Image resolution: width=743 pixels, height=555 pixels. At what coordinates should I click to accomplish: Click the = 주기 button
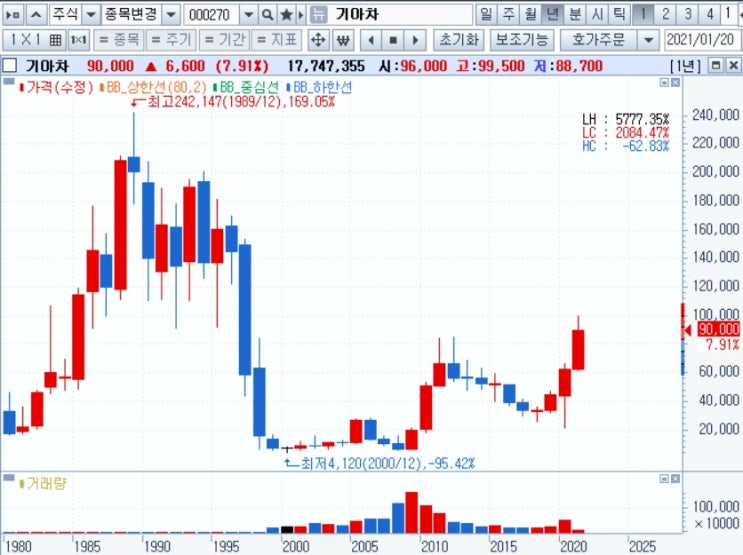pyautogui.click(x=171, y=40)
